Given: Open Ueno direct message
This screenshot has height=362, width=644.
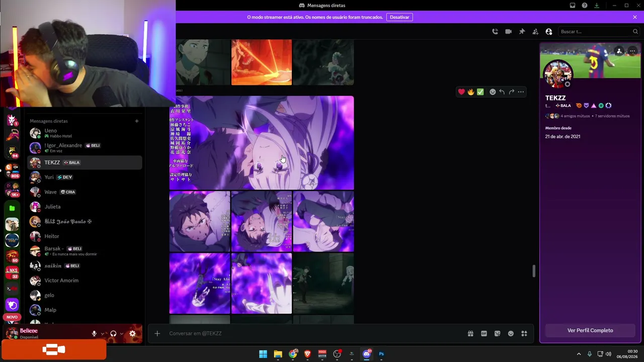Looking at the screenshot, I should 85,133.
